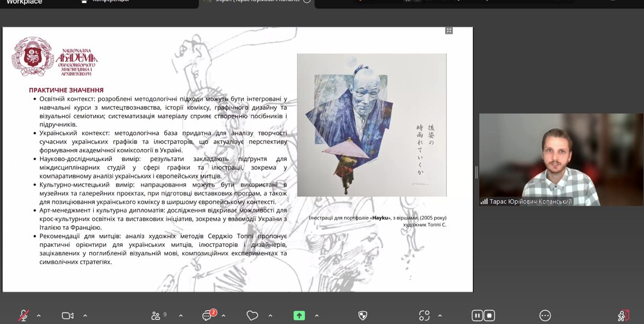Open the host security shield tools
Image resolution: width=644 pixels, height=324 pixels.
(x=363, y=316)
